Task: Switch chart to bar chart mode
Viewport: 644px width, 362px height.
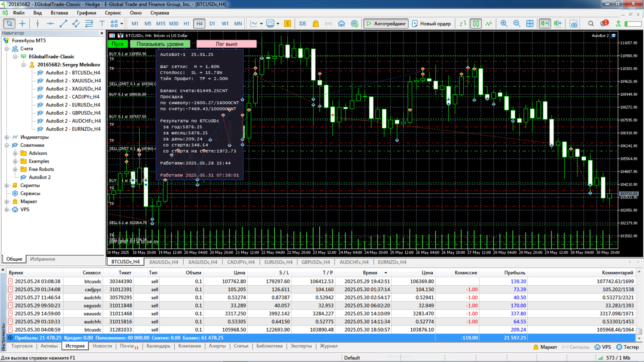Action: [x=463, y=24]
